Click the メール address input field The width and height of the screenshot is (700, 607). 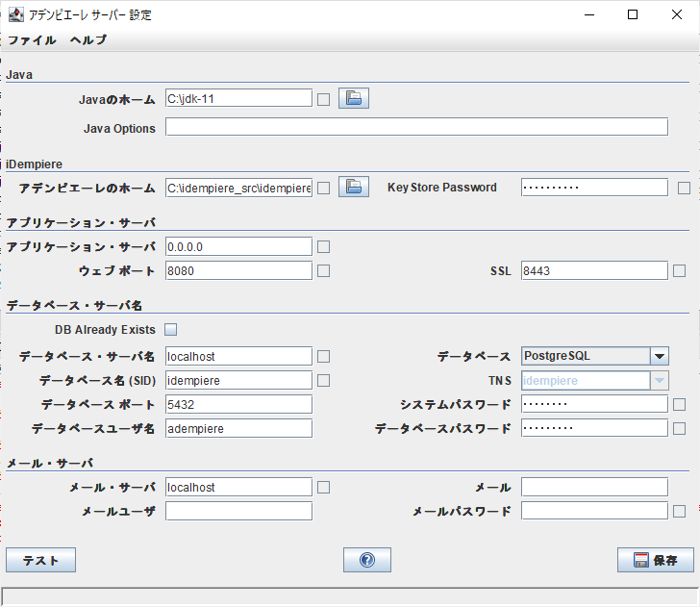(594, 487)
